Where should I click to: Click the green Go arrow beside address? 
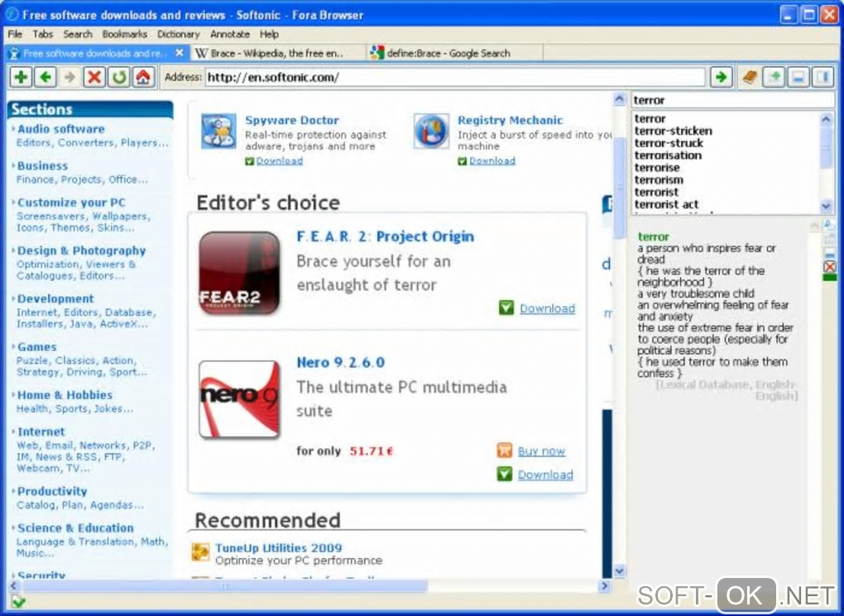pyautogui.click(x=722, y=78)
